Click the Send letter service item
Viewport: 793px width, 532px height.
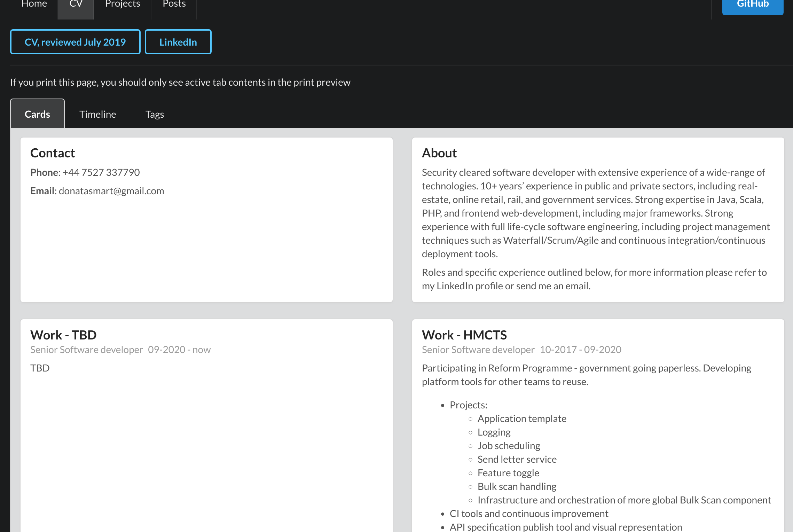pyautogui.click(x=517, y=459)
